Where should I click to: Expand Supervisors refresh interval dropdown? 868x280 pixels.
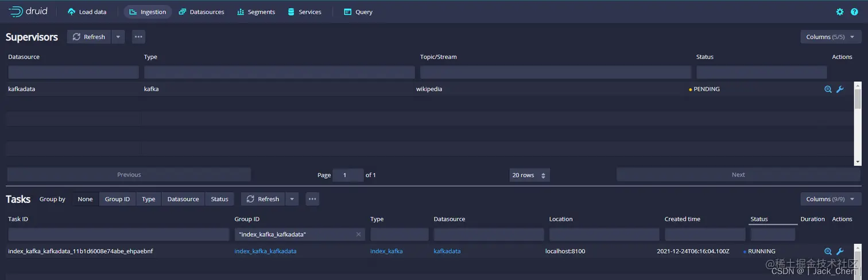pos(118,37)
